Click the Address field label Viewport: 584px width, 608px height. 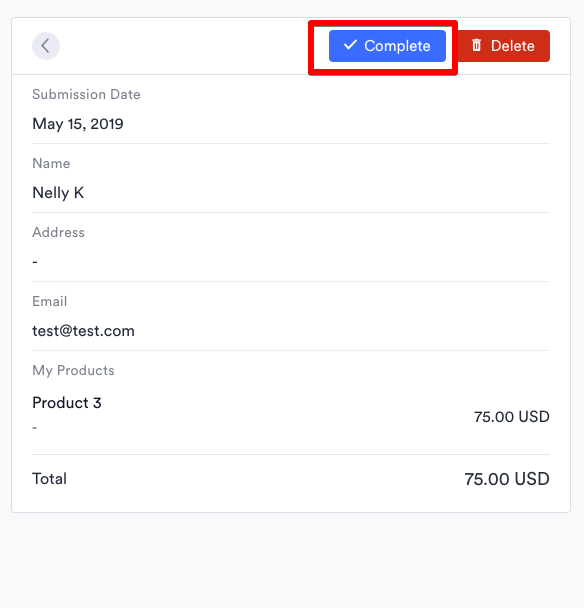pyautogui.click(x=58, y=232)
